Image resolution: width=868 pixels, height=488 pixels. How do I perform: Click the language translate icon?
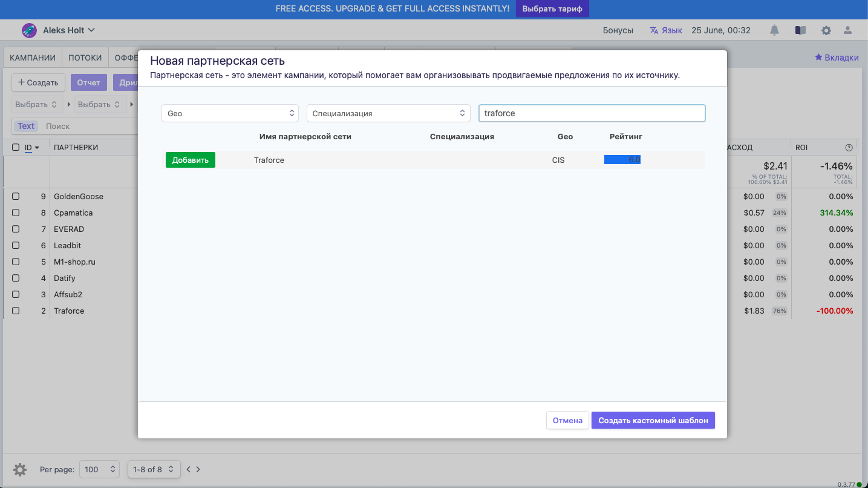pyautogui.click(x=654, y=30)
